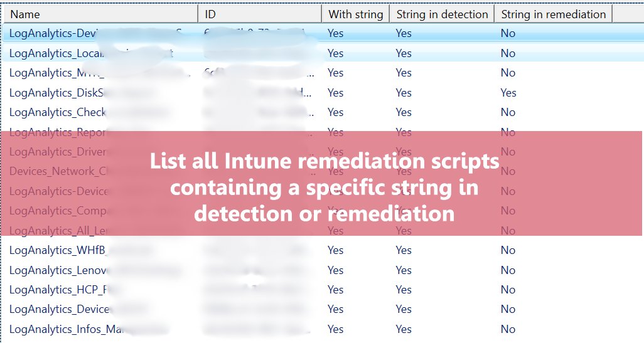Click the remediation 'No' in LogAnalytics_Check row
The image size is (644, 343).
(508, 112)
